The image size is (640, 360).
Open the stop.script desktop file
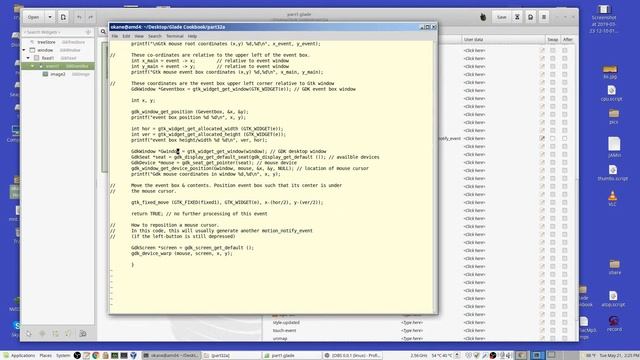point(613,299)
